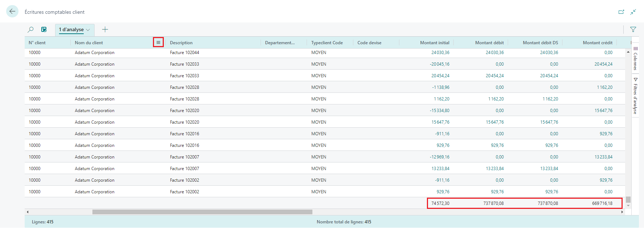Image resolution: width=644 pixels, height=231 pixels.
Task: Sort by Montant débit DS column header
Action: point(540,42)
